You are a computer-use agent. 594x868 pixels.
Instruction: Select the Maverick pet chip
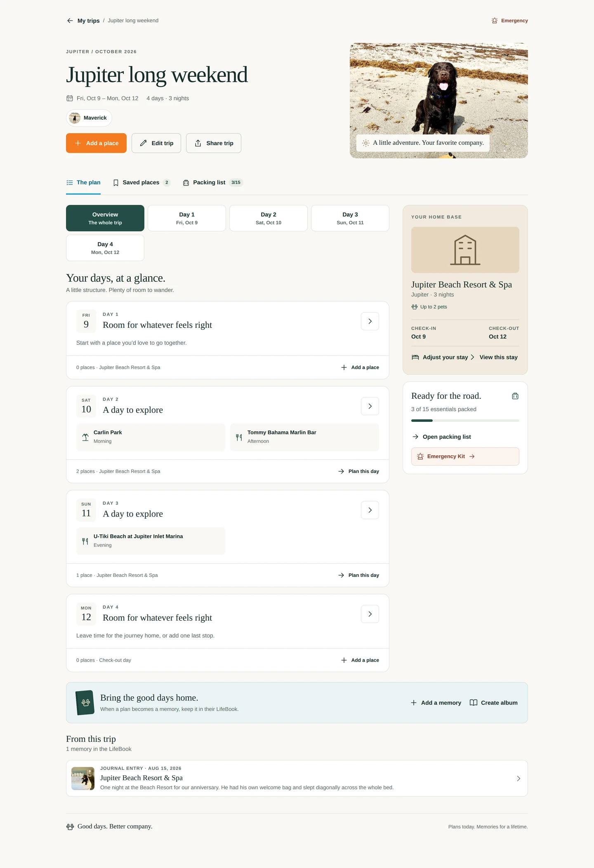[89, 118]
